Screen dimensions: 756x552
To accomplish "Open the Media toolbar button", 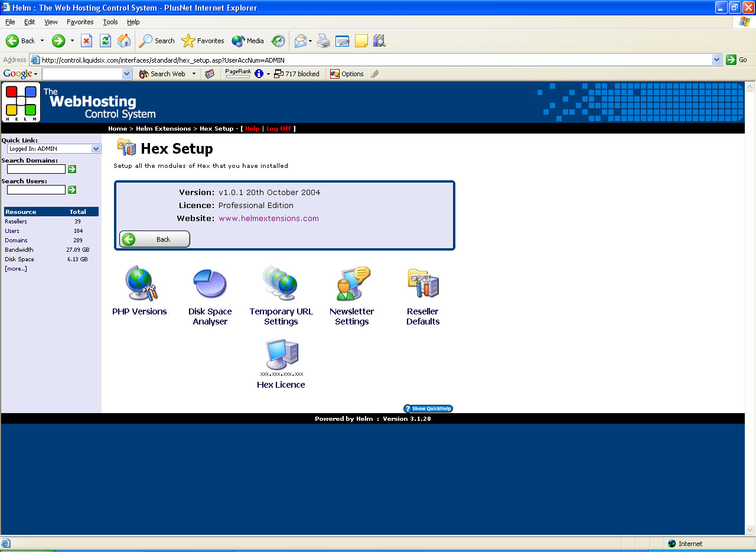I will click(x=248, y=41).
